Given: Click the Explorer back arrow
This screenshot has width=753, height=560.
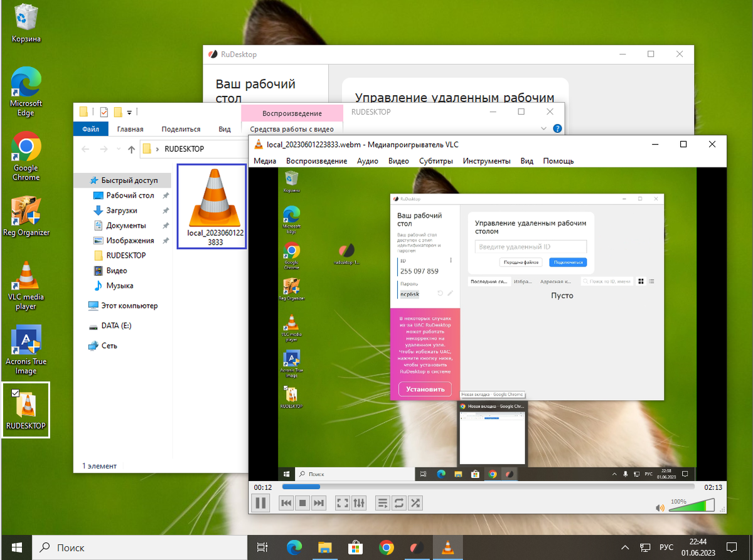Looking at the screenshot, I should 85,149.
